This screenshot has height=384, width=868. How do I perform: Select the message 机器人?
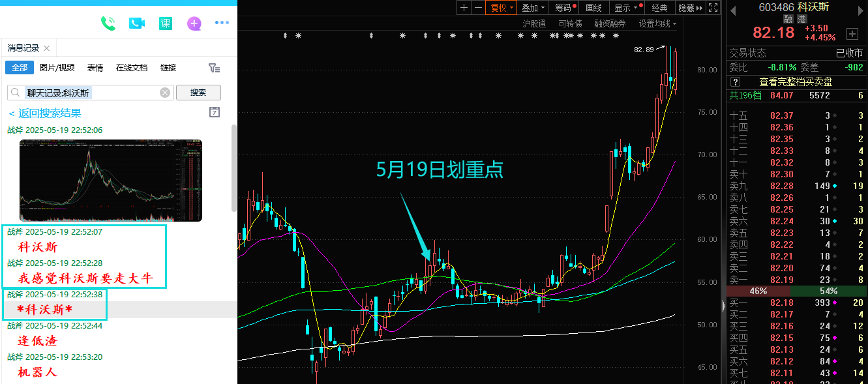(x=38, y=372)
